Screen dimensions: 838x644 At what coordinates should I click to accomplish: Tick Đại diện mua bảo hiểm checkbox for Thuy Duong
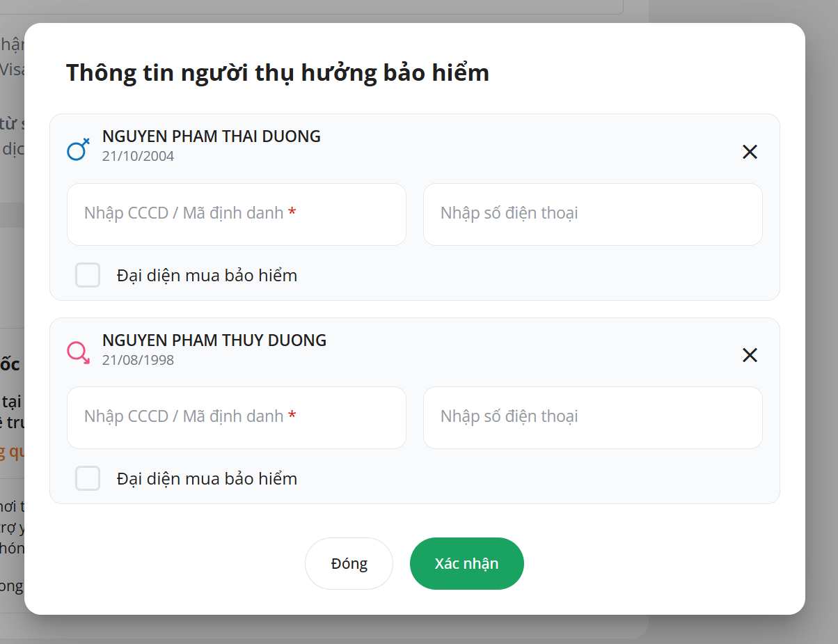coord(88,478)
